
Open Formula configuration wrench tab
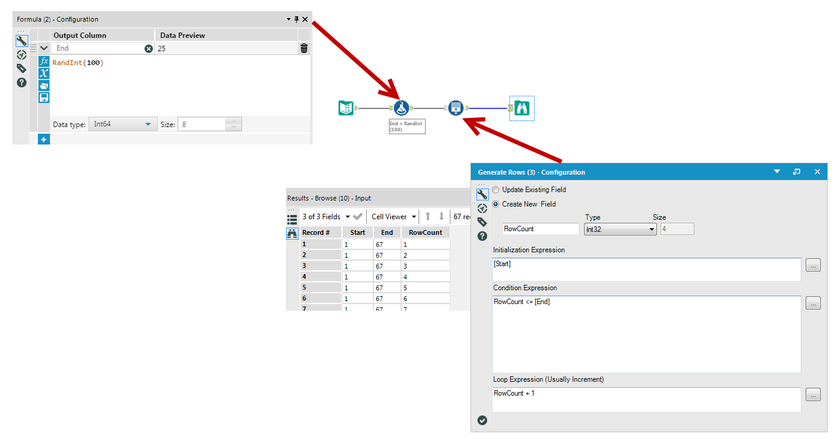click(x=21, y=41)
